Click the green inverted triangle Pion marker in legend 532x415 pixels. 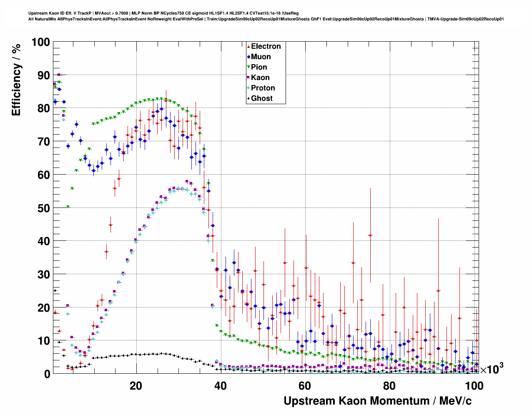pyautogui.click(x=249, y=67)
